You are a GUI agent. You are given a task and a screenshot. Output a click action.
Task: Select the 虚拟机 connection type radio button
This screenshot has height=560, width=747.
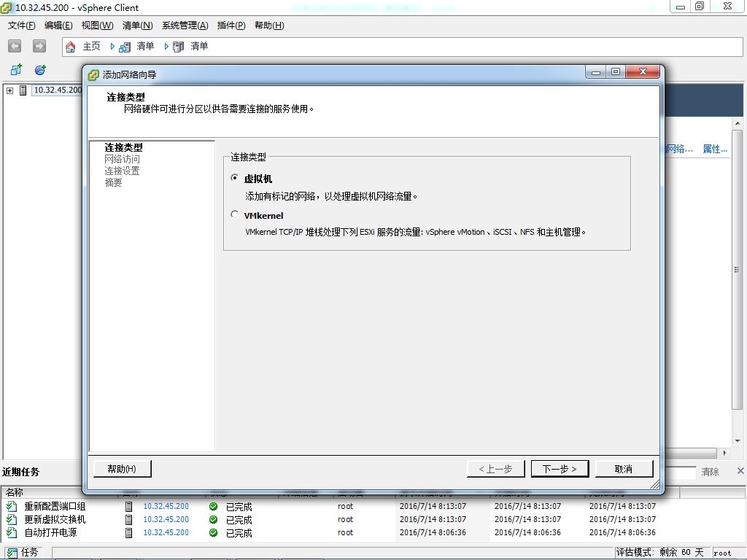pos(234,178)
